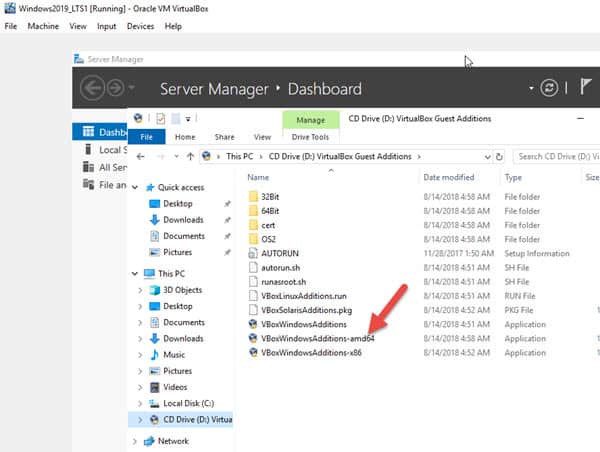
Task: Collapse This PC tree node
Action: coord(135,274)
